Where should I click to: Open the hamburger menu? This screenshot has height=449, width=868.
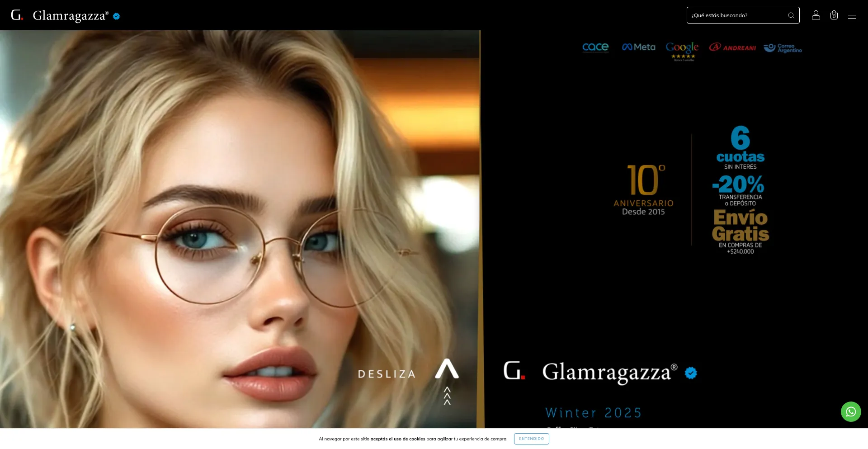(x=852, y=15)
